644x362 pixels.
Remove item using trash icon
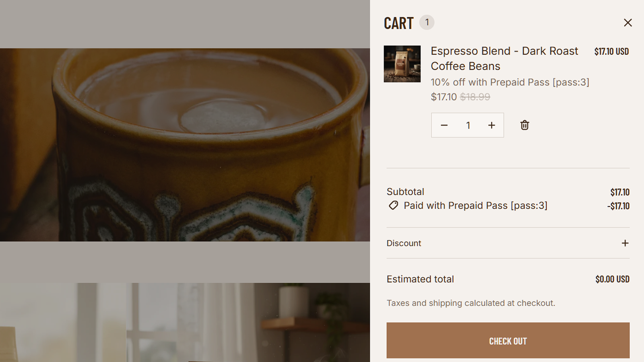[x=524, y=125]
